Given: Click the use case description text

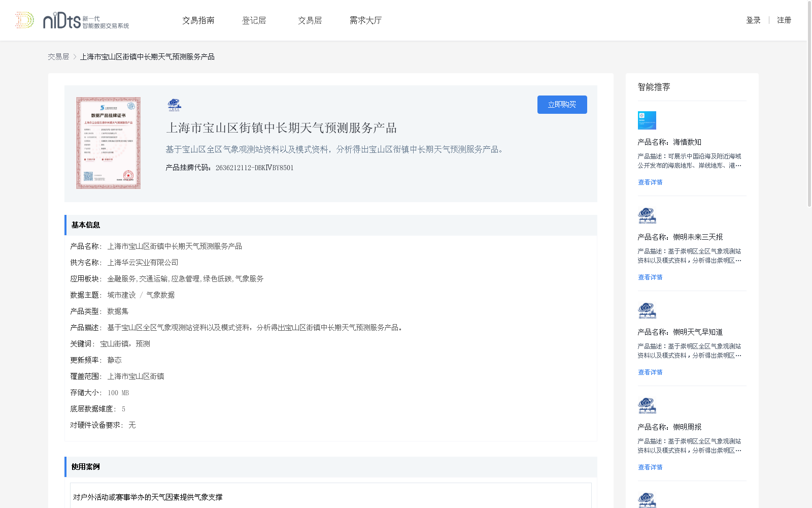Looking at the screenshot, I should (x=148, y=497).
